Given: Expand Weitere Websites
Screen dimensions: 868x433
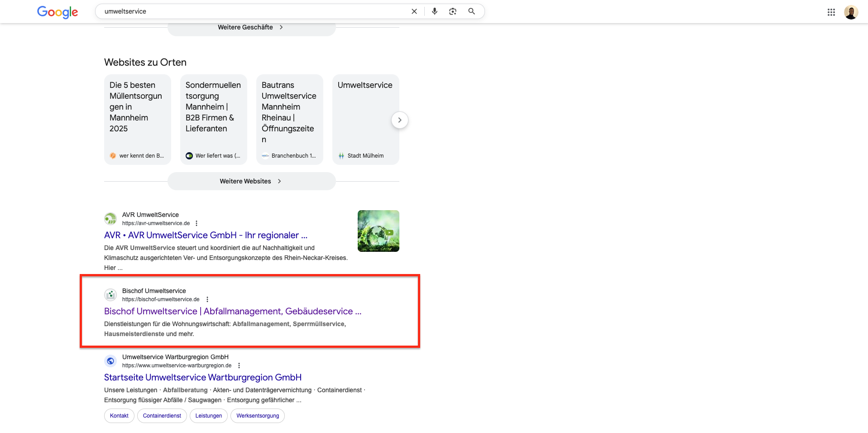Looking at the screenshot, I should pos(252,181).
